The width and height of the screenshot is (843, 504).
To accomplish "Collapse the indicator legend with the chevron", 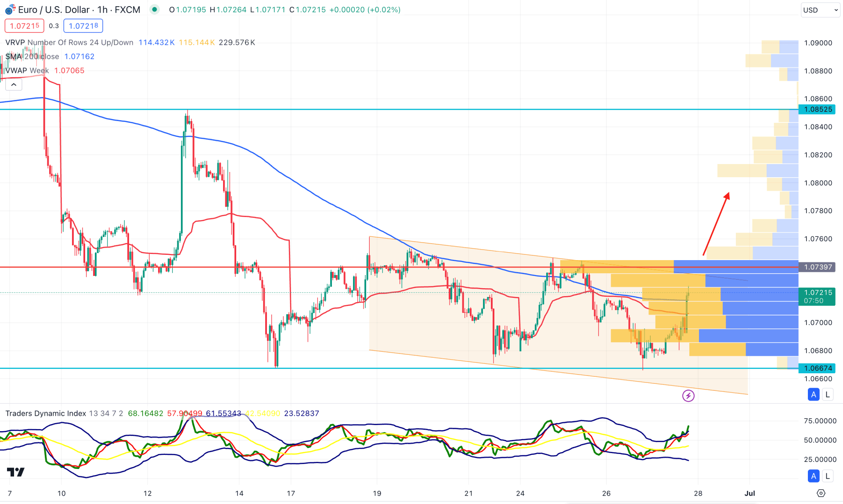I will (x=14, y=85).
